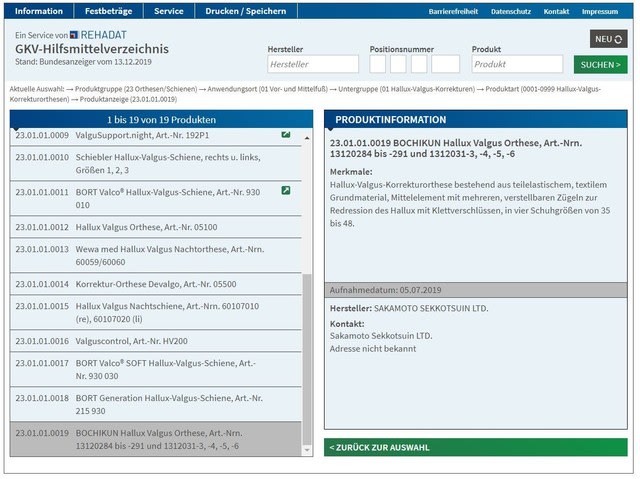This screenshot has height=479, width=640.
Task: Open the Service menu
Action: [x=169, y=11]
